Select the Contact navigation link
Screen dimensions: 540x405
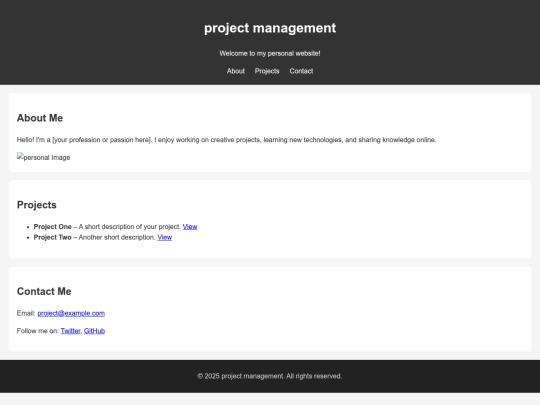[x=301, y=71]
